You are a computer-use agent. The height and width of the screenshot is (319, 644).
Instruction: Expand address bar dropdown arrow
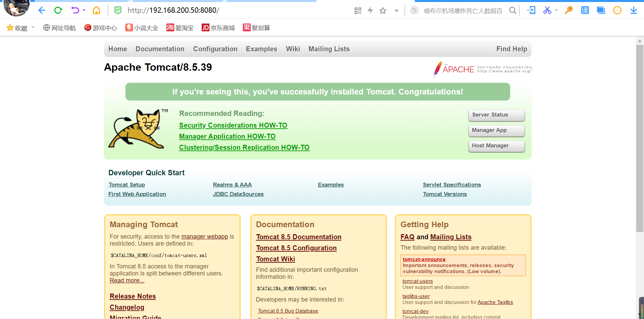(x=396, y=11)
